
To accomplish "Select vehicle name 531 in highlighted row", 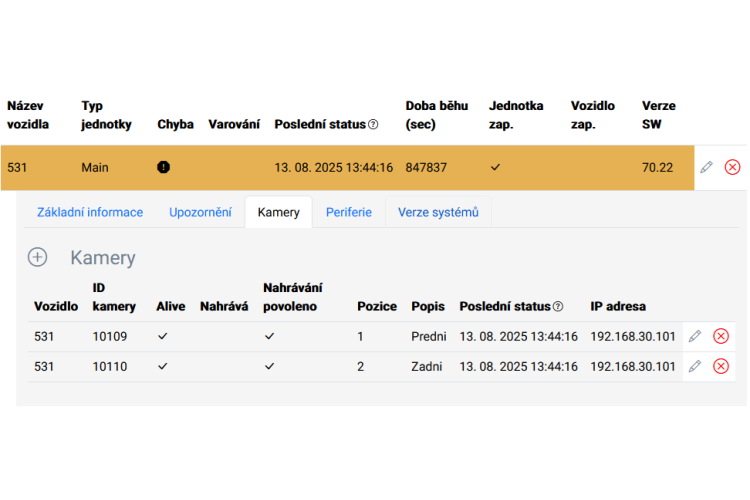I will click(17, 167).
